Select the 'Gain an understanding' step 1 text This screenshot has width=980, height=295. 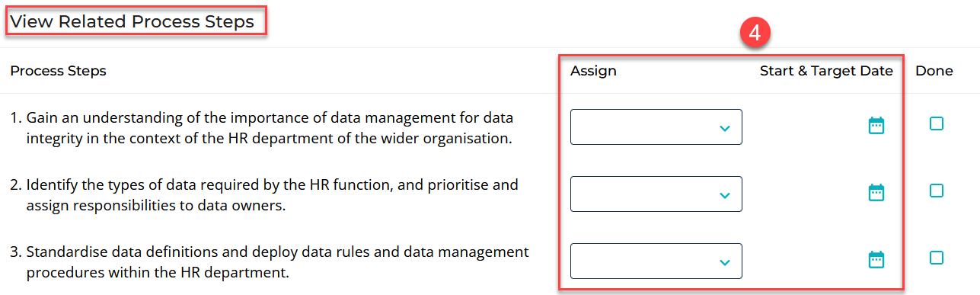(262, 127)
